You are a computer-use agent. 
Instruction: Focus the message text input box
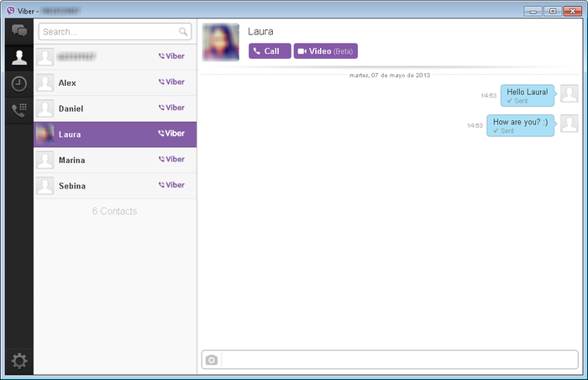(400, 360)
